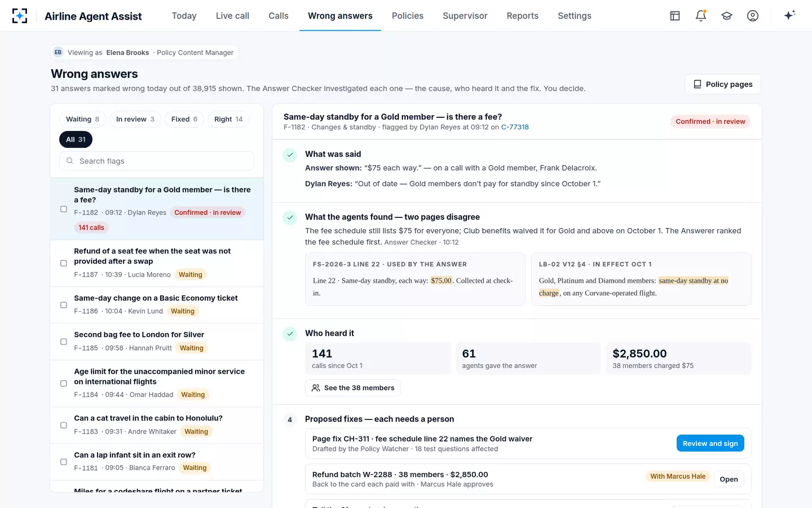Tick checkbox for lap infant exit row flag

click(x=64, y=462)
